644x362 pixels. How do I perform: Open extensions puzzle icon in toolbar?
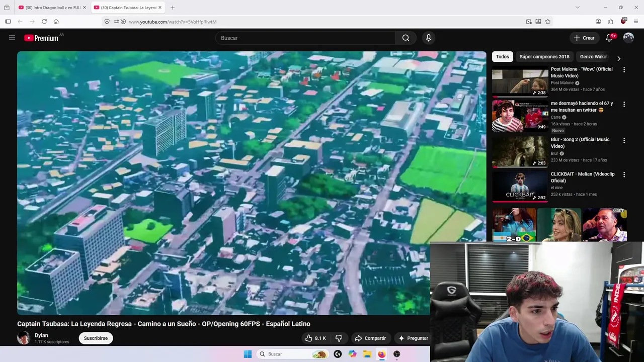(610, 22)
